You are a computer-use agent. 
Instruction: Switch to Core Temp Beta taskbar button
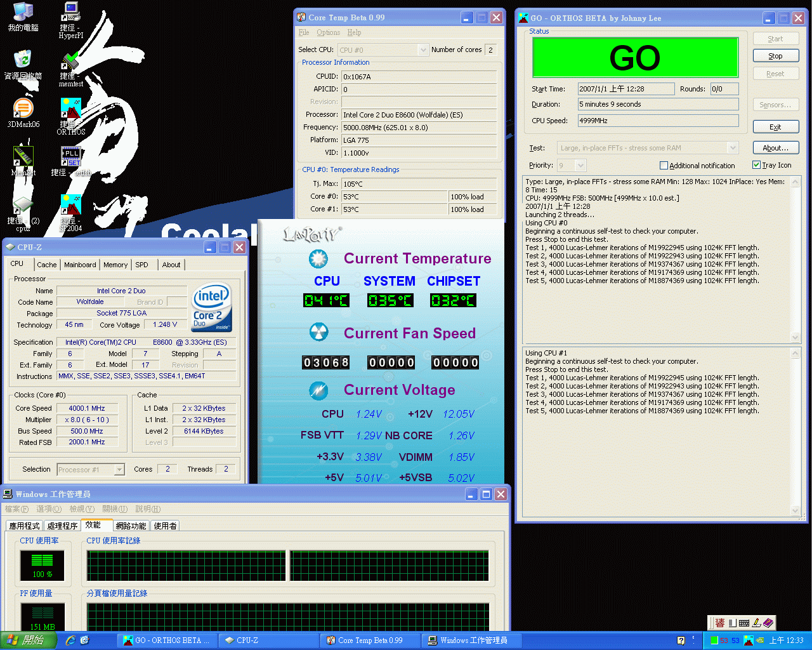click(370, 640)
